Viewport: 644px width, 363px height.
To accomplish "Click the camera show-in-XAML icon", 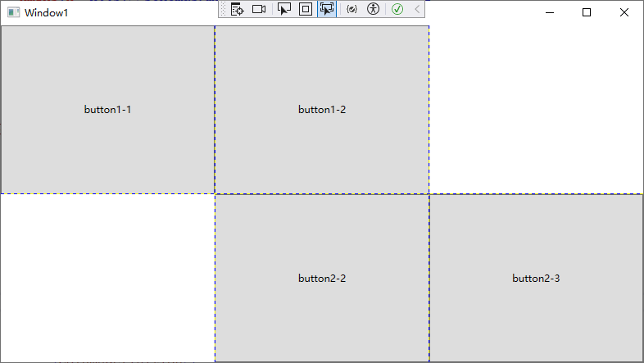I will [259, 9].
